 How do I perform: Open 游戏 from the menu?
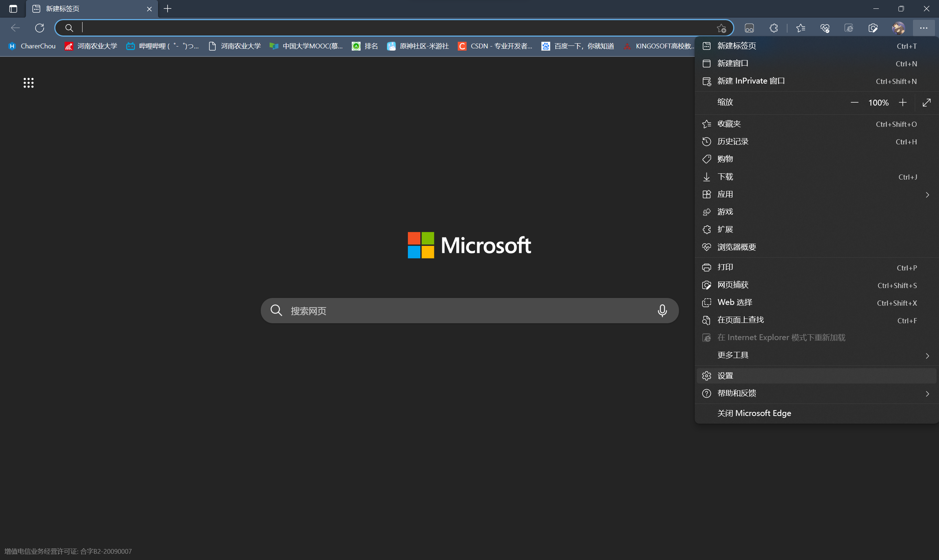click(816, 212)
